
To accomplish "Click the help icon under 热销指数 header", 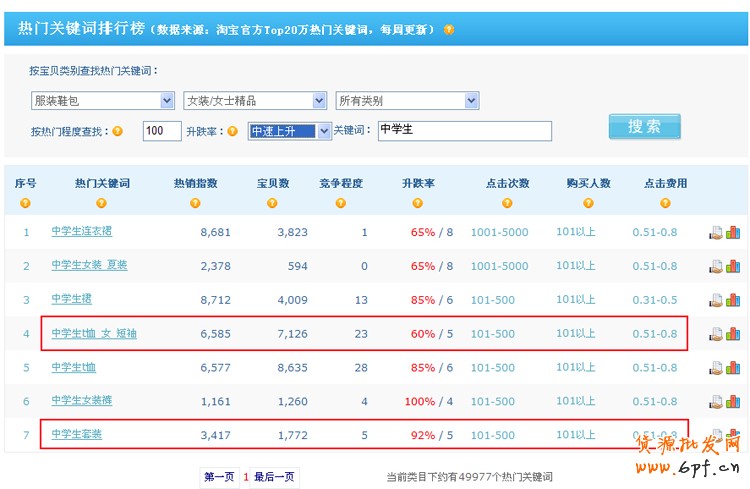I will [195, 203].
